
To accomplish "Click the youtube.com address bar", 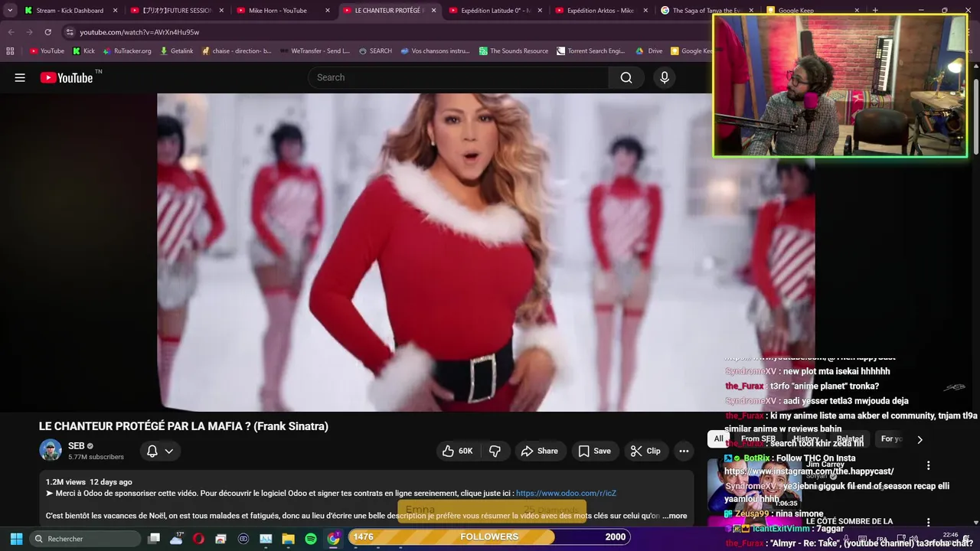I will coord(383,32).
